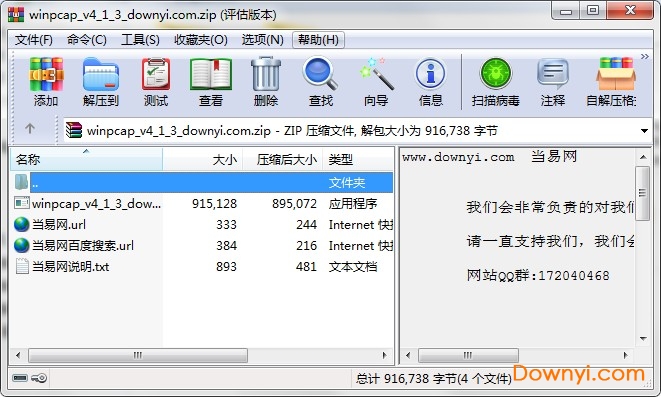Click the comment pane vertical scrollbar thumb
Image resolution: width=661 pixels, height=397 pixels.
pyautogui.click(x=642, y=193)
